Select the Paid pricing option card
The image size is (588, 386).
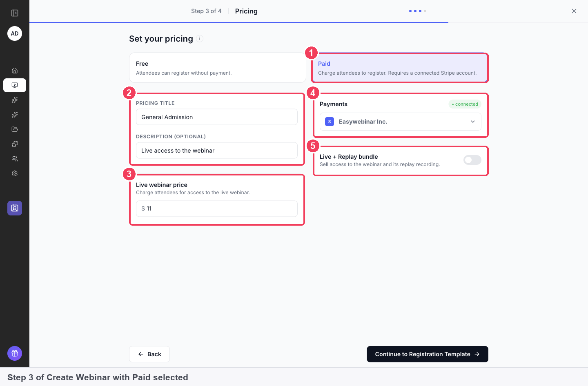pyautogui.click(x=400, y=68)
